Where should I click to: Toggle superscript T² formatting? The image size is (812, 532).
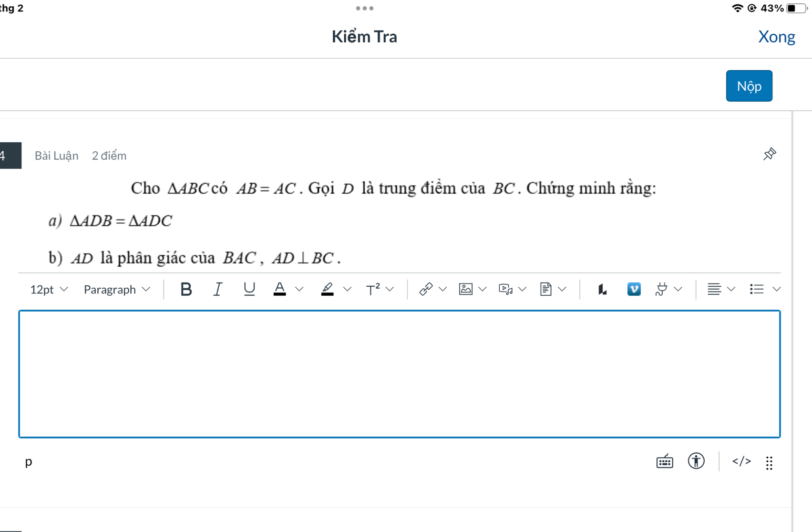click(x=373, y=289)
